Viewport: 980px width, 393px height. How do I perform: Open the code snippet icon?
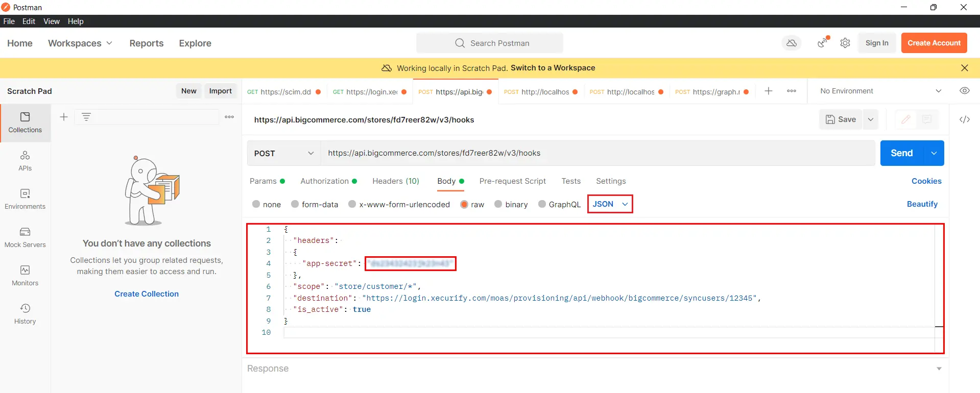[965, 119]
